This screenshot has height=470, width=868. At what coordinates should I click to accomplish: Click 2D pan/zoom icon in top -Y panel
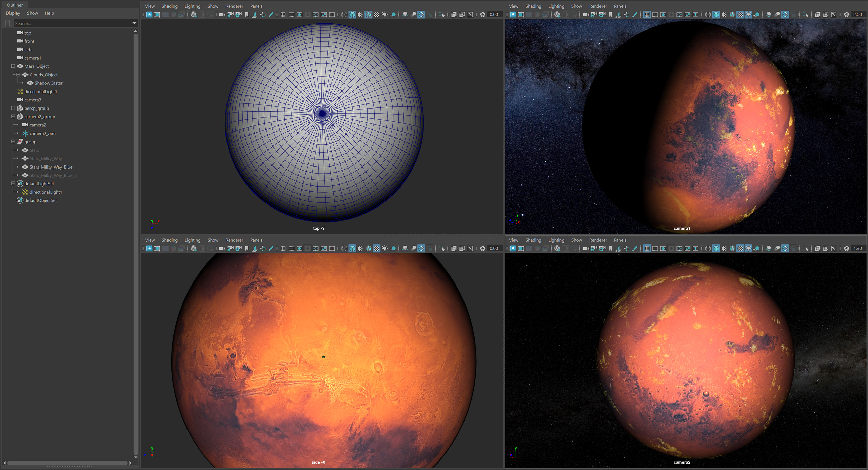(x=263, y=15)
